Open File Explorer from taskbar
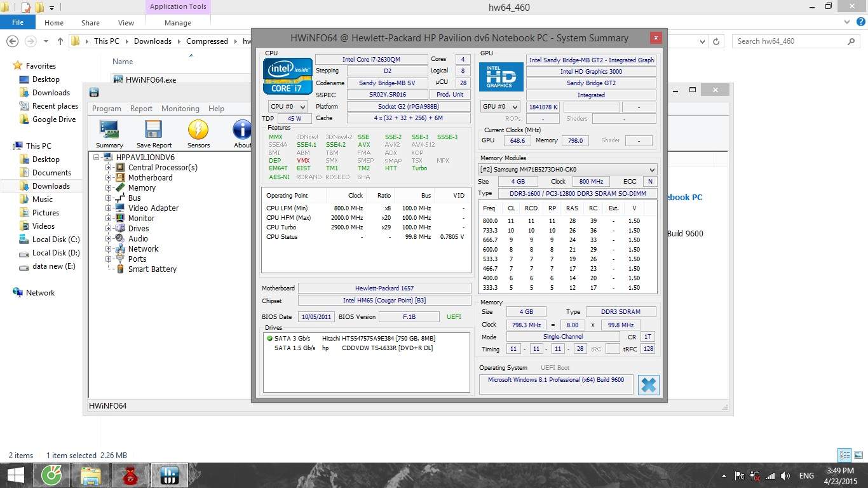Image resolution: width=868 pixels, height=488 pixels. (x=91, y=475)
